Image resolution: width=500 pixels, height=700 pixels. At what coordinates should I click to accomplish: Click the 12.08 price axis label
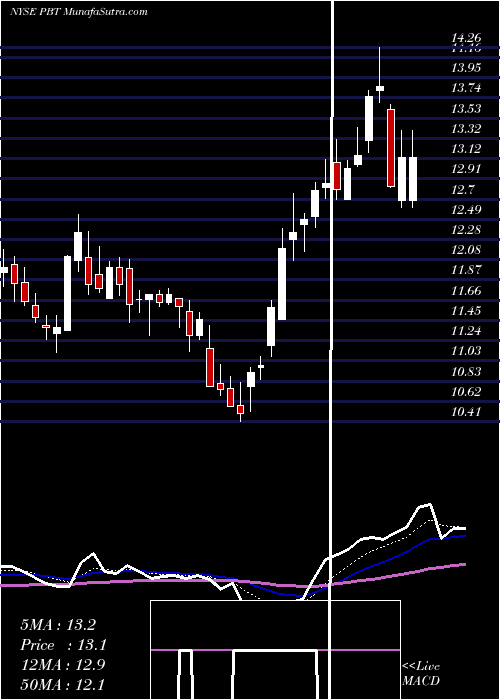click(467, 249)
